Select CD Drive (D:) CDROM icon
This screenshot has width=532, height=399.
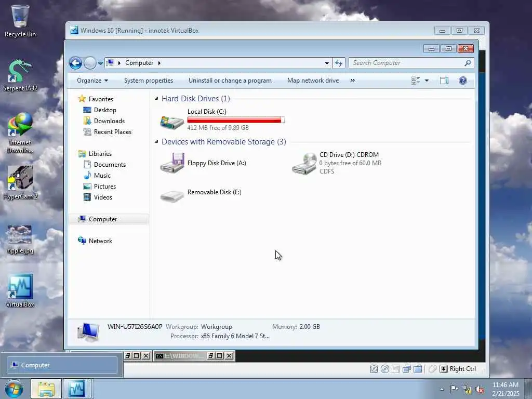click(x=304, y=164)
